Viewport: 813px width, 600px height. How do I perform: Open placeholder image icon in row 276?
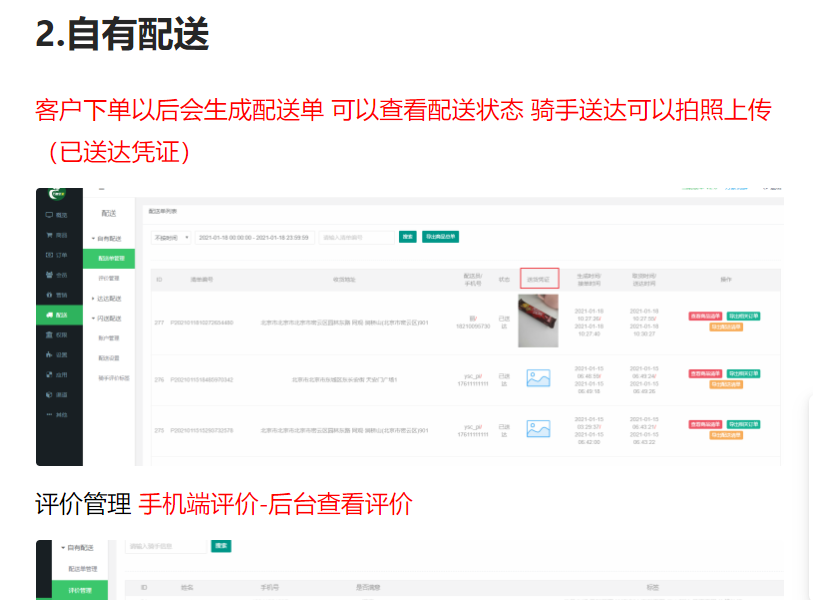click(x=538, y=379)
